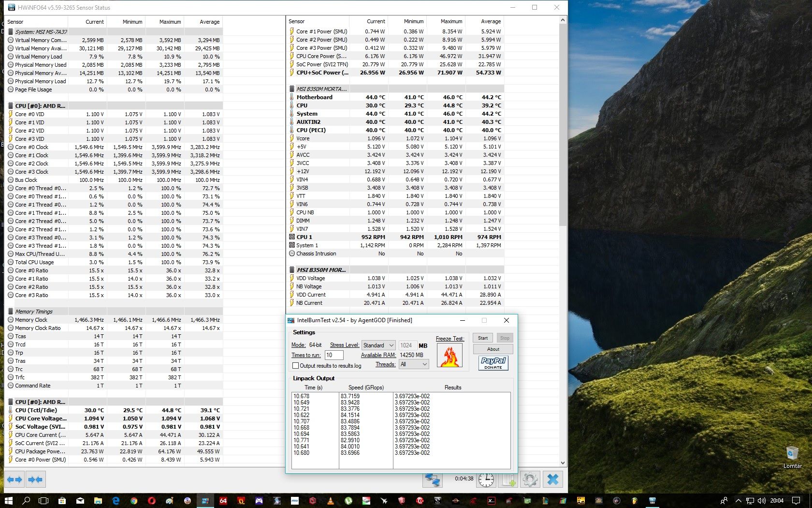
Task: Select the 'MSI B350M MORTA...' sensor group header
Action: (396, 89)
